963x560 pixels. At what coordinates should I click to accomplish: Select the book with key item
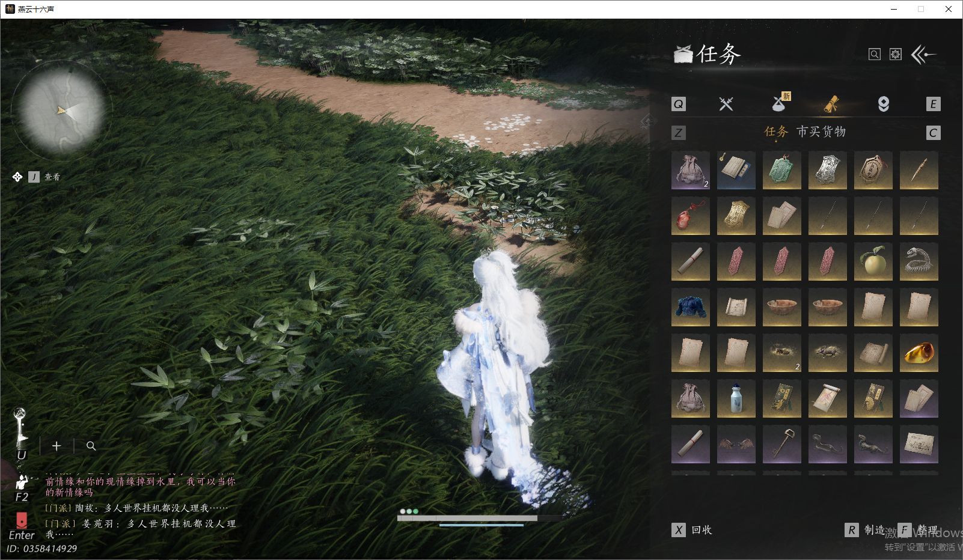pos(736,171)
